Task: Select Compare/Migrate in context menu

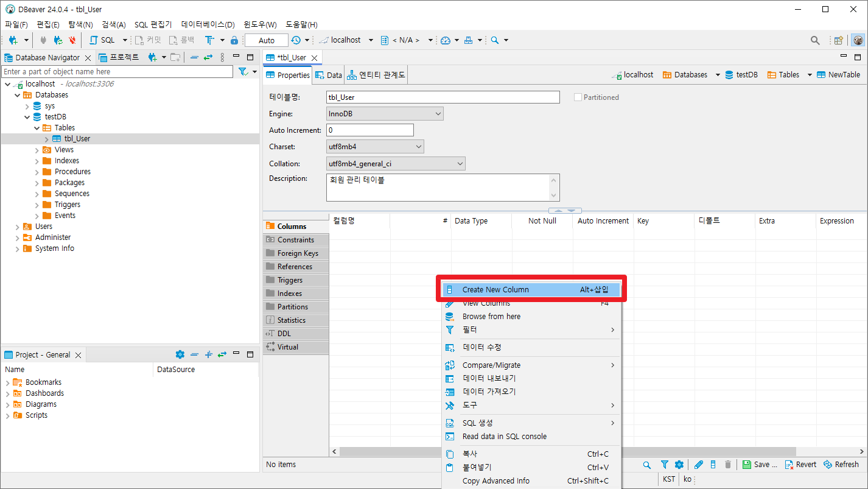Action: (531, 365)
